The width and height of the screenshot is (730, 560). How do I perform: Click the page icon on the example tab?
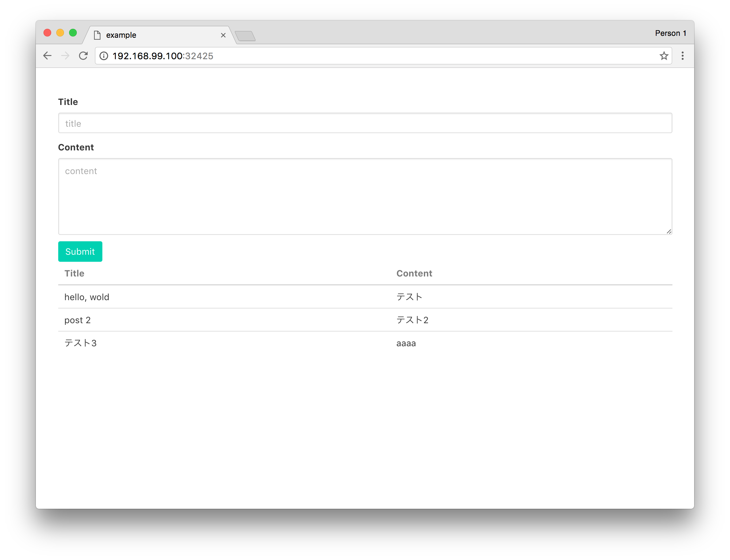(97, 35)
